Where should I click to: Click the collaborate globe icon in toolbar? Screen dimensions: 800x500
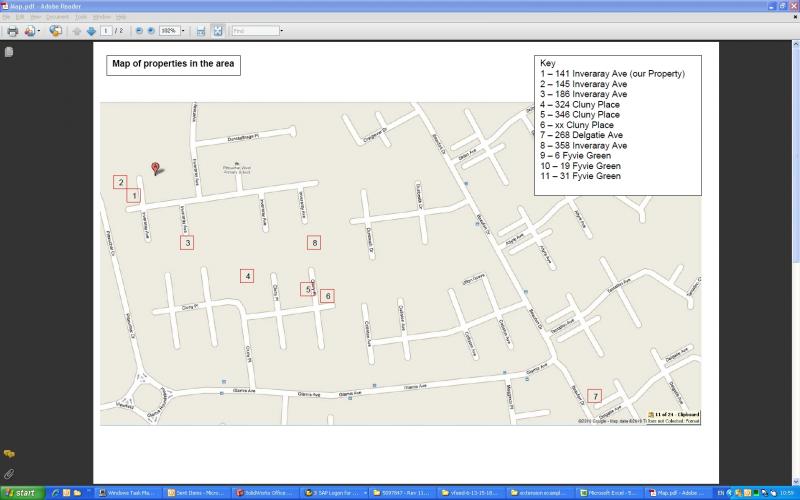click(55, 31)
